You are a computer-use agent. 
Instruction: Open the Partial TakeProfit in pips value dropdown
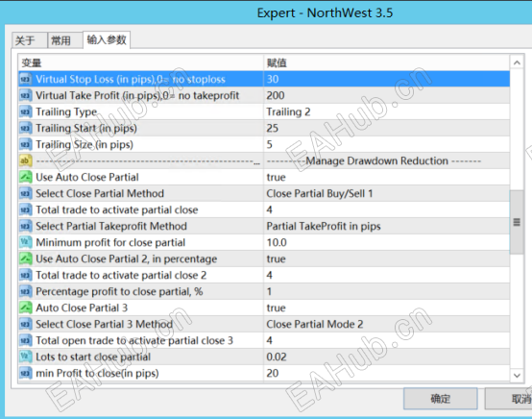tap(387, 226)
